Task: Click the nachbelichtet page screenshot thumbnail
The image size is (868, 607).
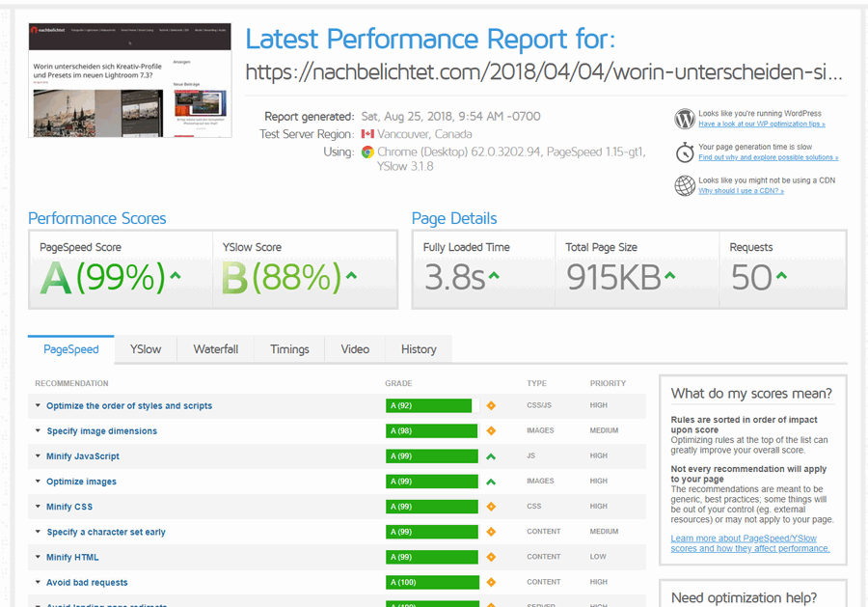Action: (130, 80)
